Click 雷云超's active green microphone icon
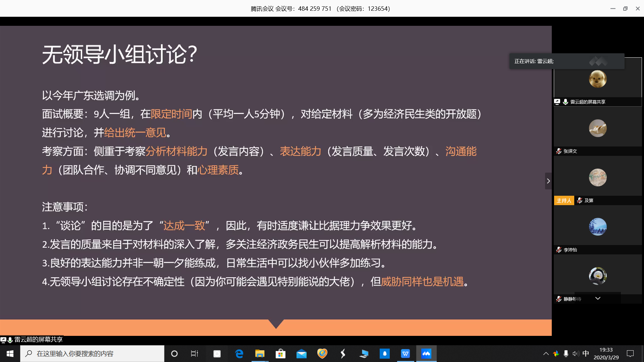644x362 pixels. point(566,102)
